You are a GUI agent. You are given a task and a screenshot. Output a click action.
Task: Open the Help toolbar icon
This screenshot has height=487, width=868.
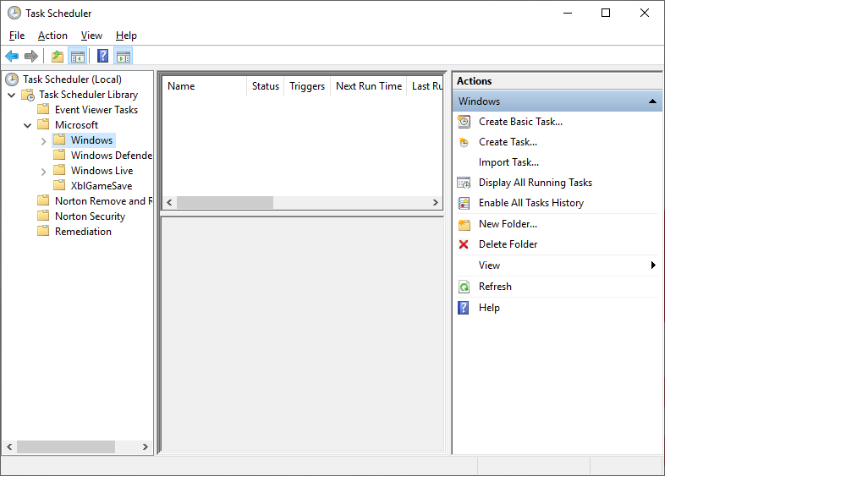(102, 57)
